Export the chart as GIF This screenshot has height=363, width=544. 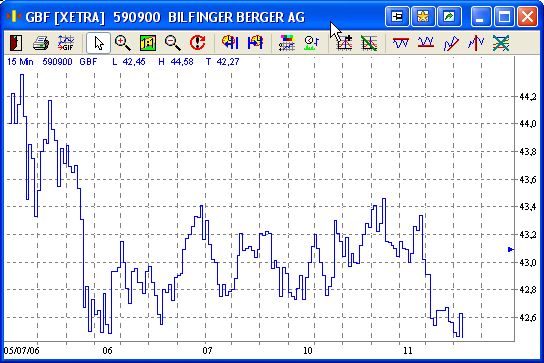click(x=66, y=43)
